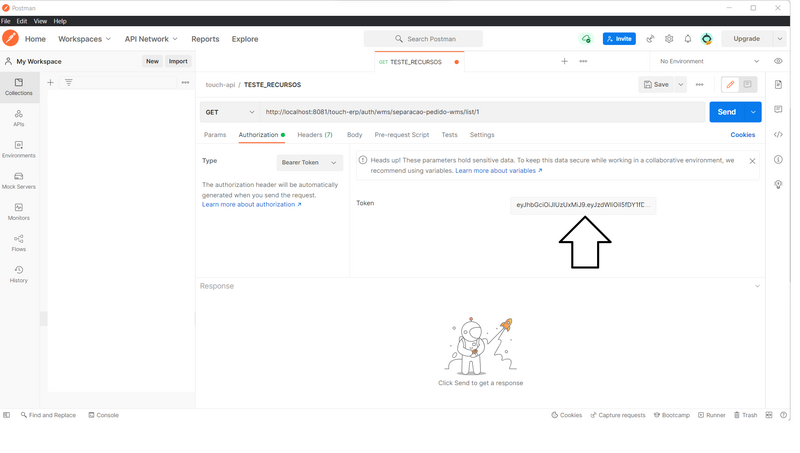The height and width of the screenshot is (453, 800).
Task: Open the Collections sidebar panel
Action: coord(19,87)
